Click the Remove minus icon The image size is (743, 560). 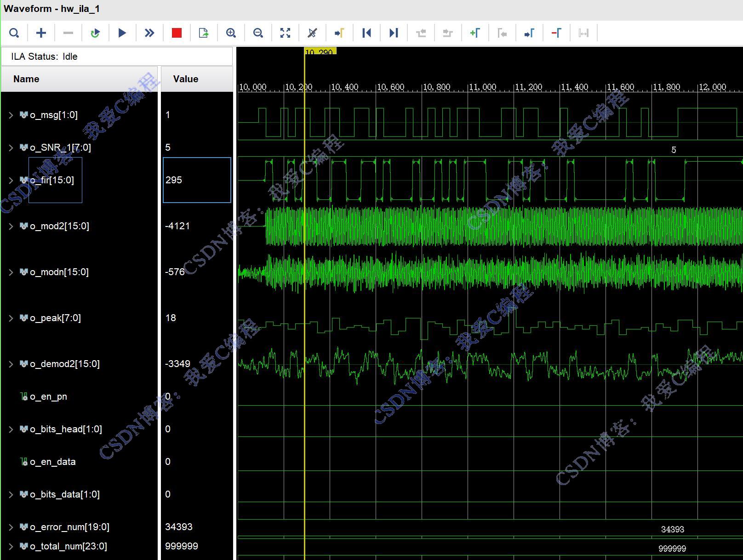68,33
